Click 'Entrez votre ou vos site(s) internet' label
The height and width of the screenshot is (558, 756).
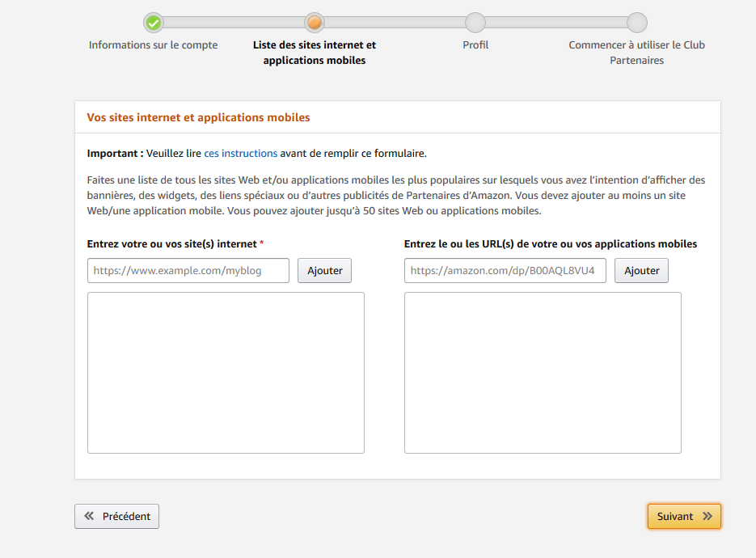[172, 243]
